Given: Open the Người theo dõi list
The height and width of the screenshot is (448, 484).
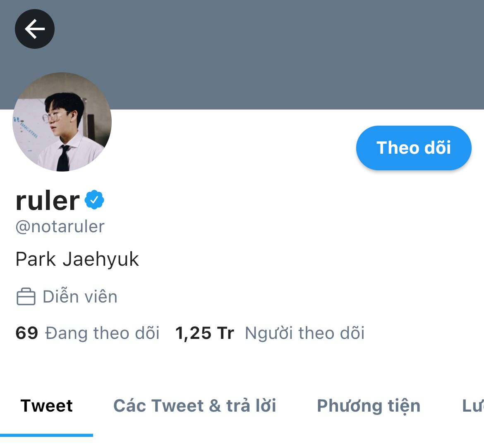Looking at the screenshot, I should tap(304, 333).
